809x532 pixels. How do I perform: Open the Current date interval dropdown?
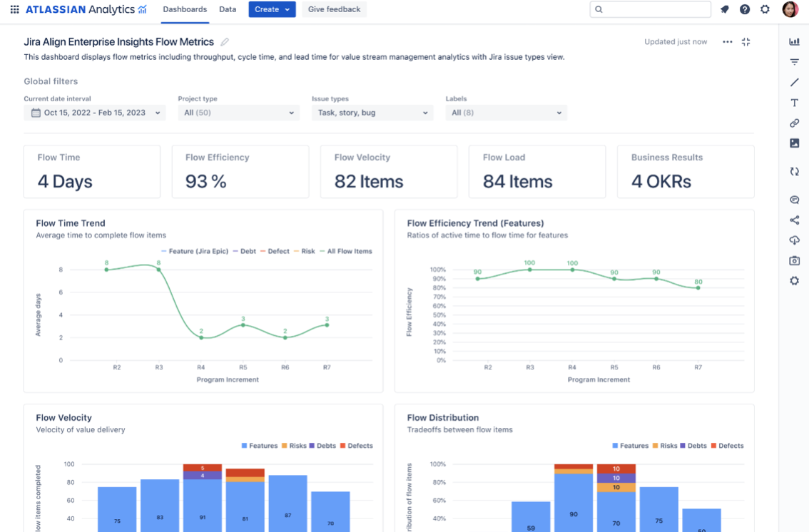pyautogui.click(x=94, y=112)
